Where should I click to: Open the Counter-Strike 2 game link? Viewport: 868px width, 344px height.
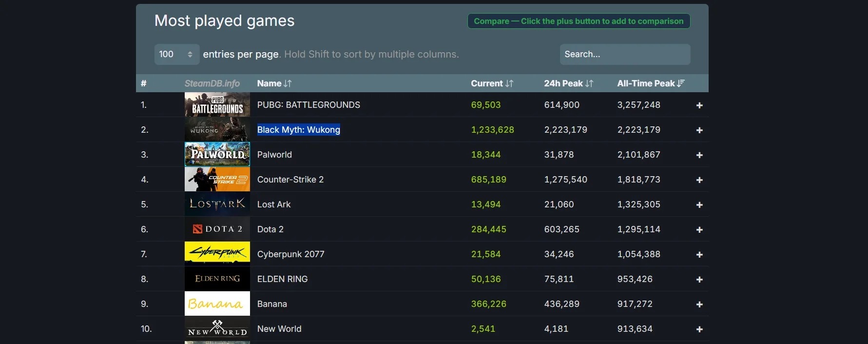click(x=290, y=180)
